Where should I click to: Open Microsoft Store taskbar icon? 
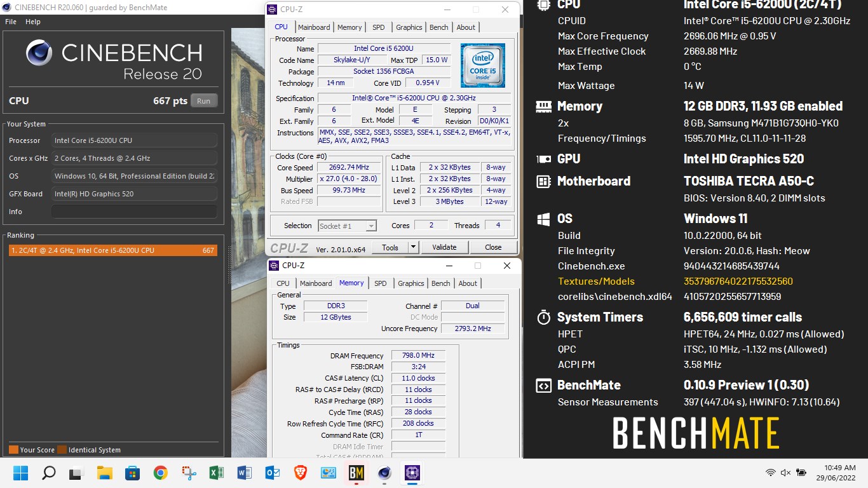[132, 473]
